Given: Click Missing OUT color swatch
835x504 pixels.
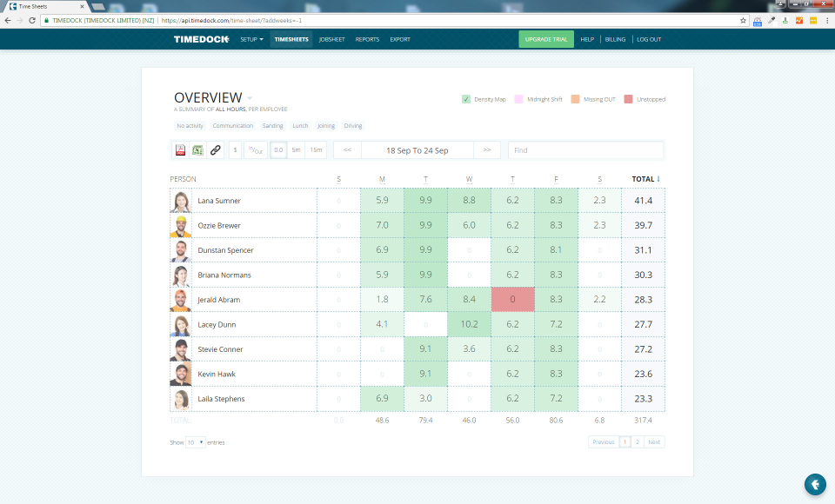Looking at the screenshot, I should pos(575,99).
